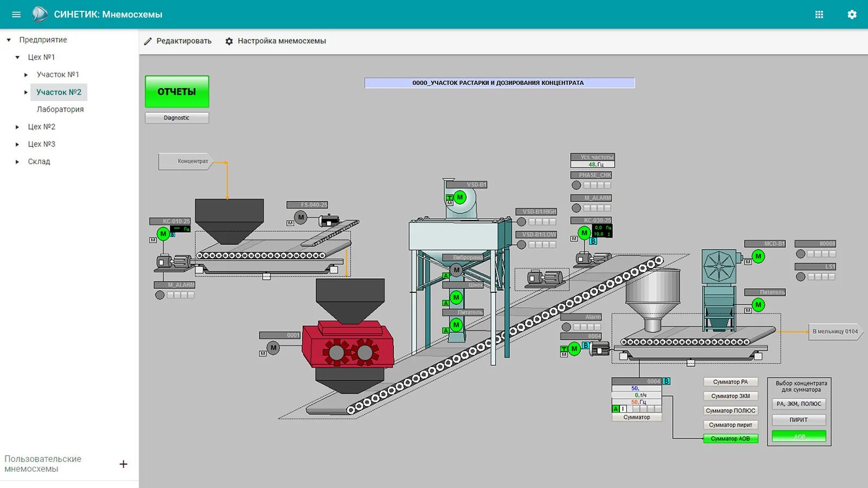The width and height of the screenshot is (868, 488).
Task: Click the Редактировать toolbar item
Action: (177, 41)
